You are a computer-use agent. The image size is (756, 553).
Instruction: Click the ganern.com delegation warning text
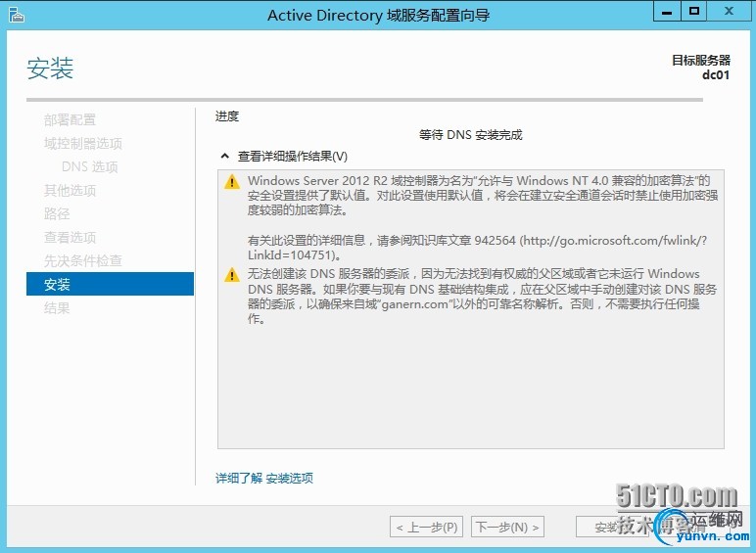[x=482, y=297]
